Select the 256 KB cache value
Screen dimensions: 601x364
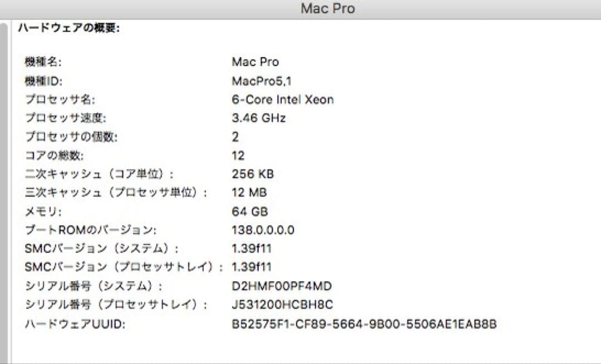tap(252, 173)
